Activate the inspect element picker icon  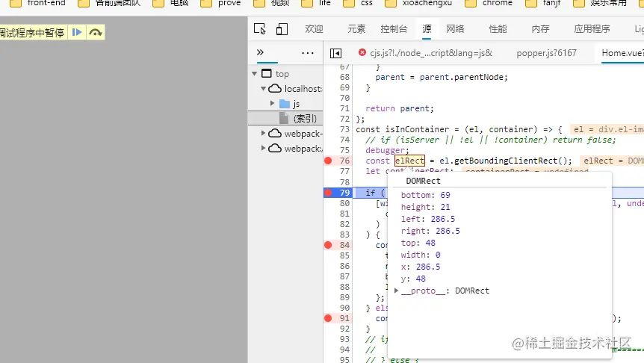pos(259,28)
